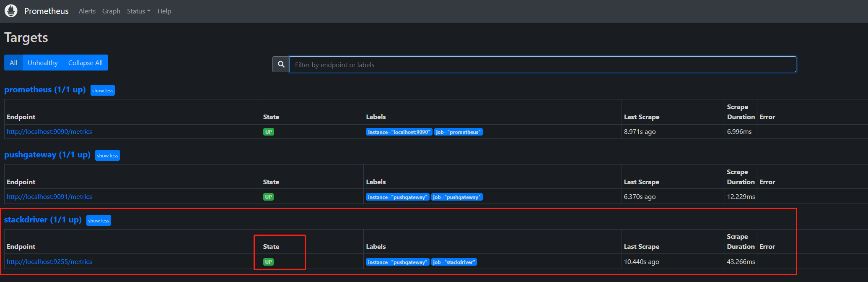Open http://localhost:9255/metrics endpoint link

pyautogui.click(x=49, y=262)
